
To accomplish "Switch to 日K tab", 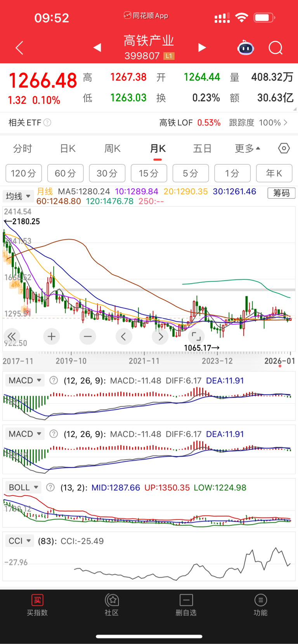I will point(68,148).
